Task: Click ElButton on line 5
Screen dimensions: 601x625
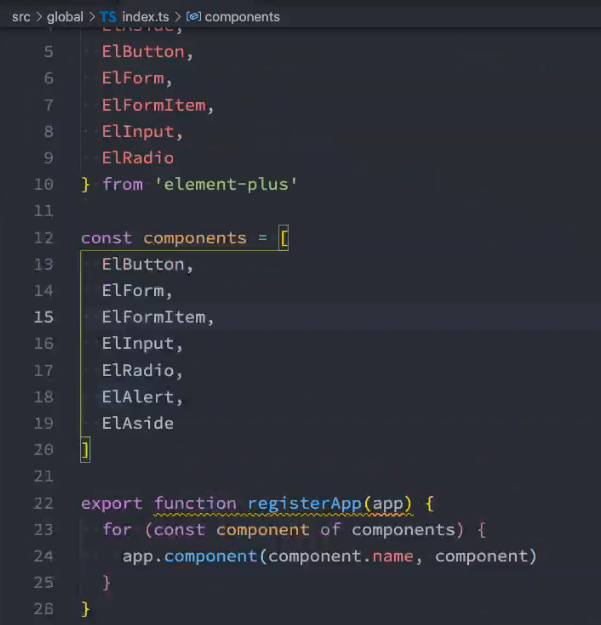Action: pyautogui.click(x=143, y=52)
